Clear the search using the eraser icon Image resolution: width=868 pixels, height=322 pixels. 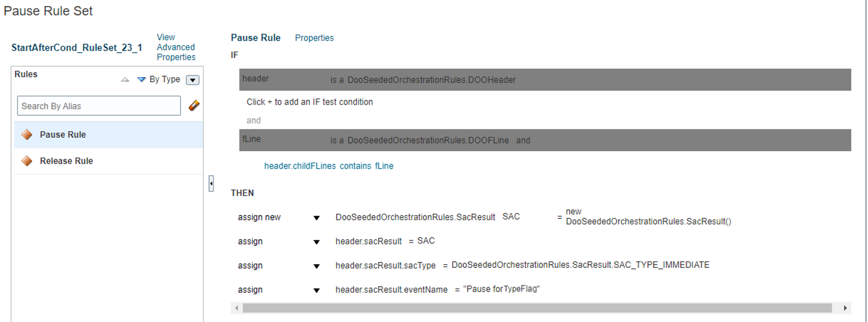coord(194,105)
